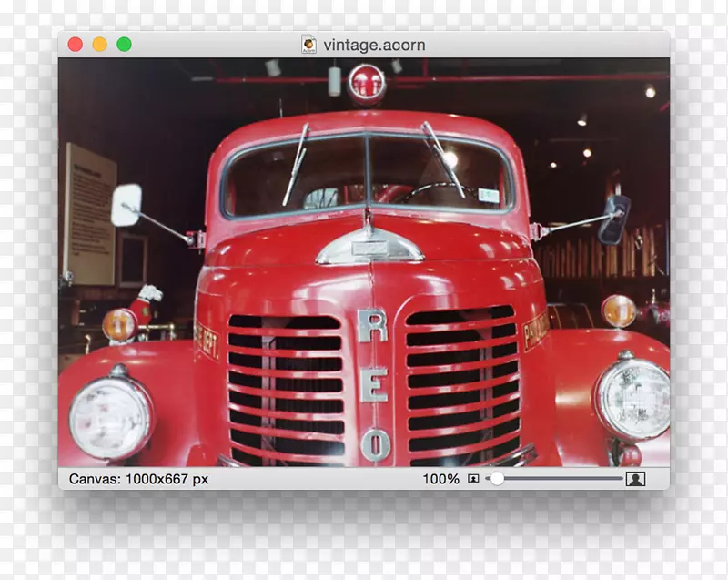Click the letter E on the truck grille
The image size is (728, 580).
373,384
